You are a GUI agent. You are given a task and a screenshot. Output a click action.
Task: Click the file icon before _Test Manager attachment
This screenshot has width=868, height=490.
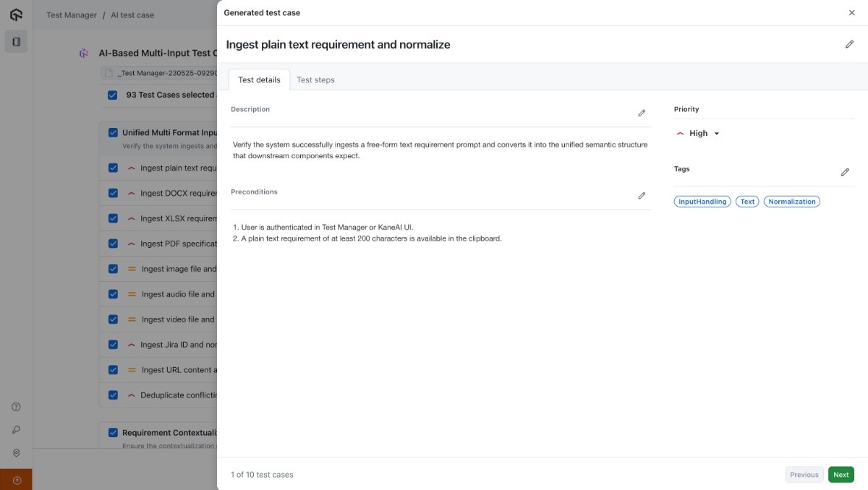point(109,73)
